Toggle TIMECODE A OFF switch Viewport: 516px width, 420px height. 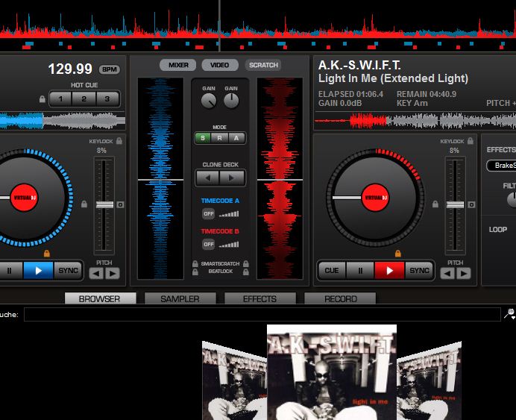tap(208, 214)
